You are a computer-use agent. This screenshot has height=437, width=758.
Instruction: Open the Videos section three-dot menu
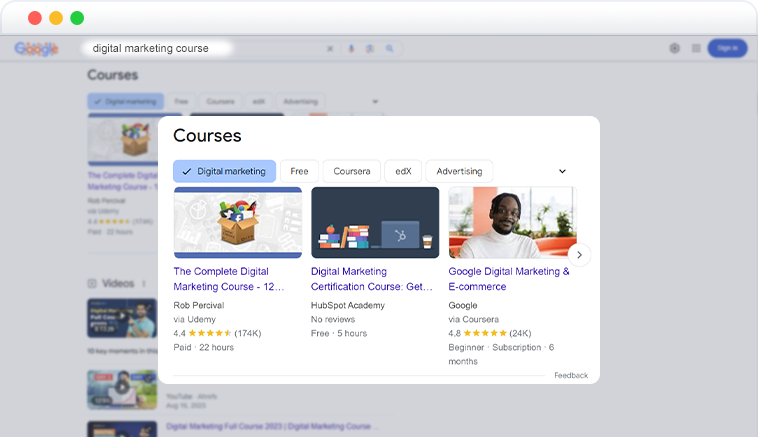tap(144, 283)
